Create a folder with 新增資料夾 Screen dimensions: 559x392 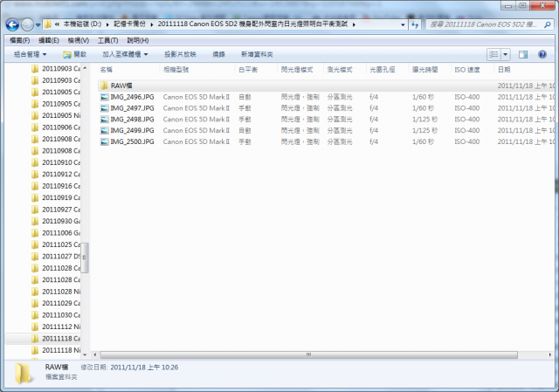click(257, 54)
